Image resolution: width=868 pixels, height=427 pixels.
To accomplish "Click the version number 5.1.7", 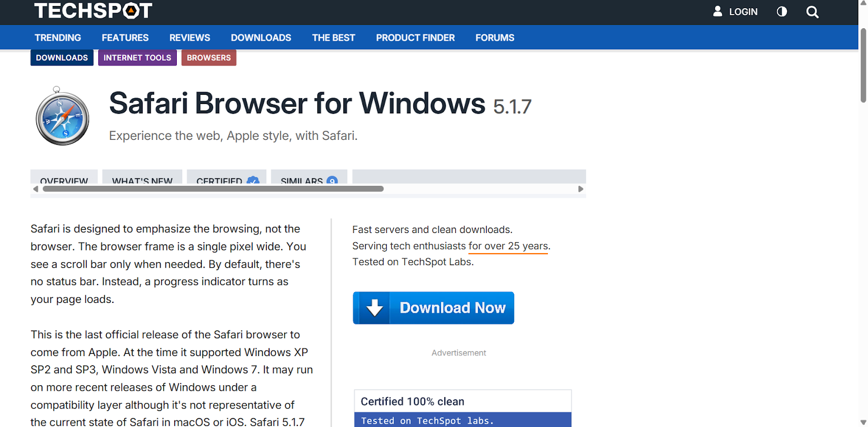I will click(x=512, y=107).
